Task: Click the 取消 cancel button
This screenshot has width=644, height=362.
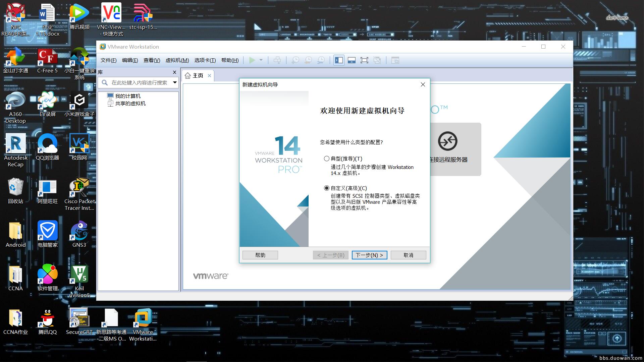Action: click(408, 255)
